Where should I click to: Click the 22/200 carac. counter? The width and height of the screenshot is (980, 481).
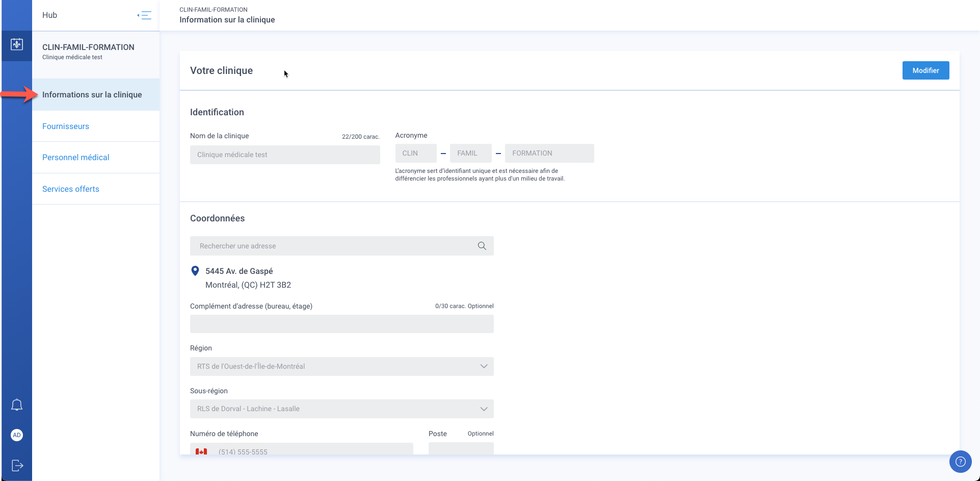[x=361, y=137]
